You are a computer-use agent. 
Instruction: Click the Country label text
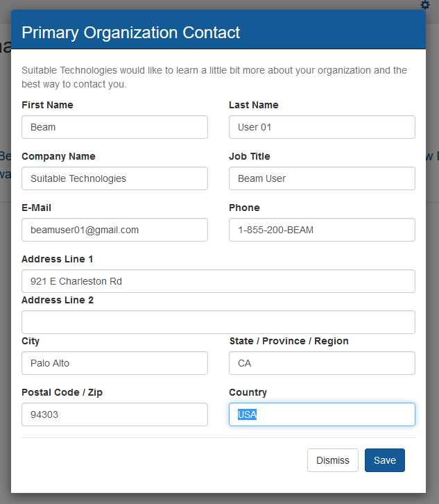point(248,392)
